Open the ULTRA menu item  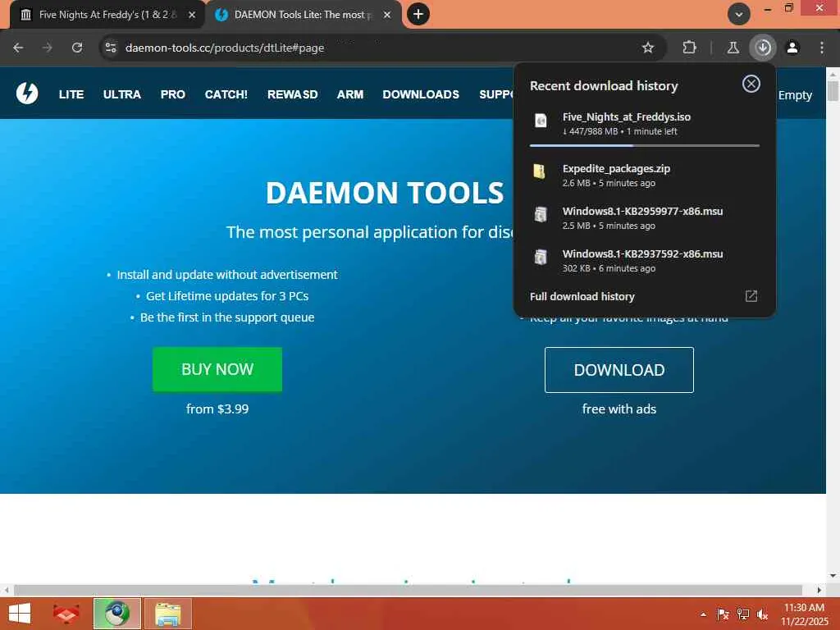122,94
